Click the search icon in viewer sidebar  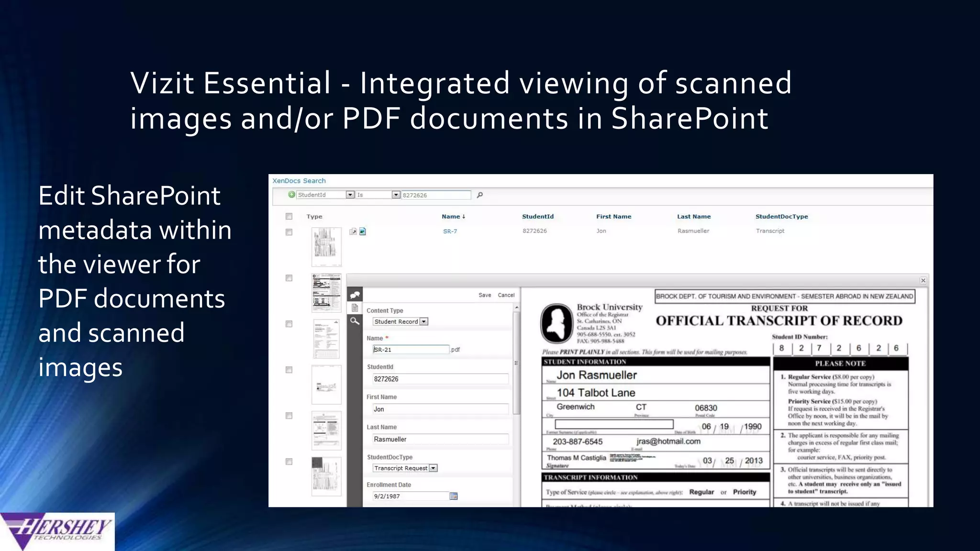click(355, 321)
